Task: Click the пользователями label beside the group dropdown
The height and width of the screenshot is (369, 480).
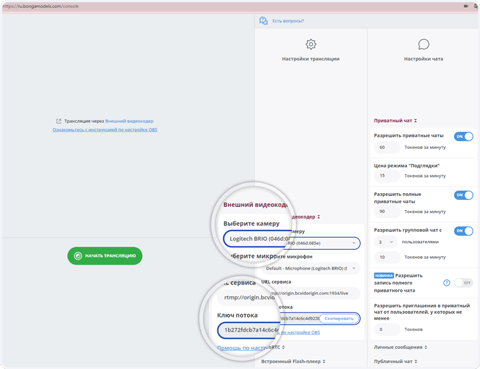Action: [x=420, y=242]
